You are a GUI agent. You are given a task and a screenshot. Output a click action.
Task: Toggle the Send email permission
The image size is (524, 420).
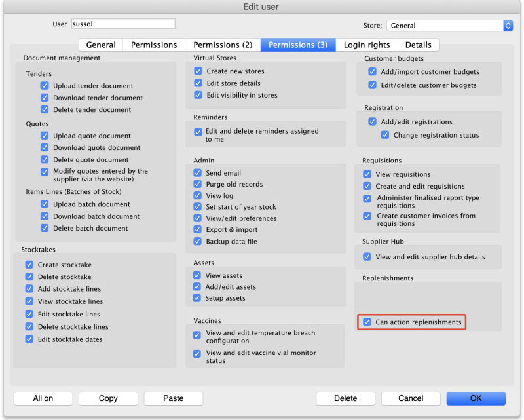pyautogui.click(x=198, y=172)
